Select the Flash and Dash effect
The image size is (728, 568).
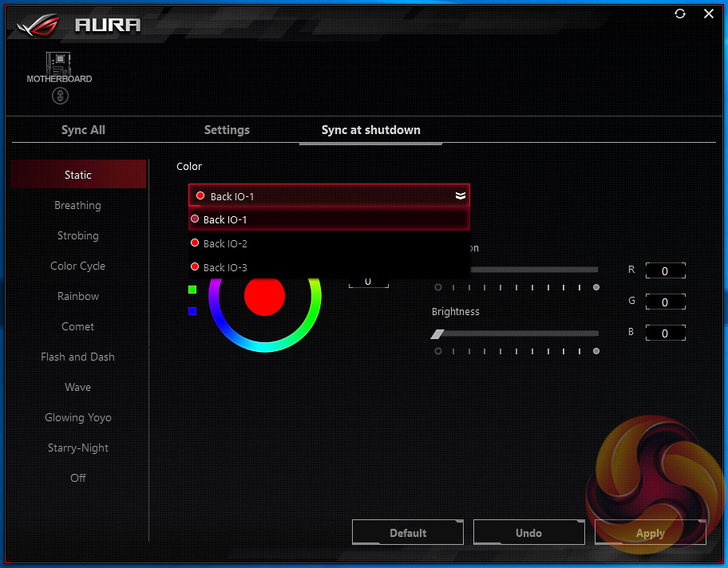pos(77,357)
